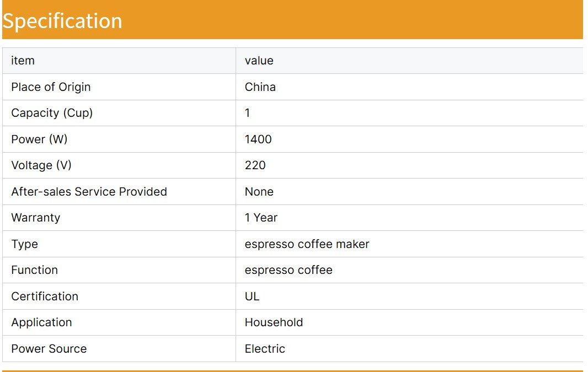
Task: Click the Certification row label
Action: pyautogui.click(x=45, y=296)
